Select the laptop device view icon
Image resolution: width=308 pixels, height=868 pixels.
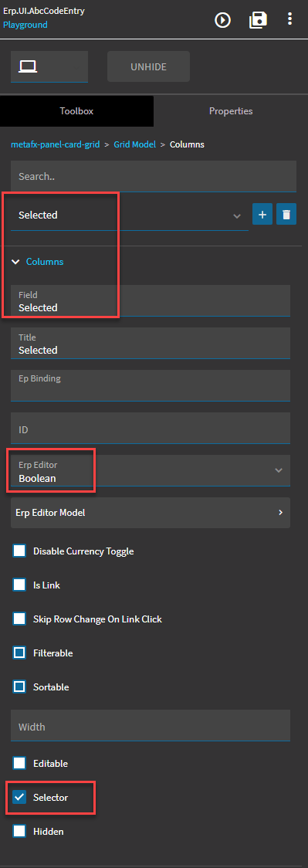(x=27, y=66)
